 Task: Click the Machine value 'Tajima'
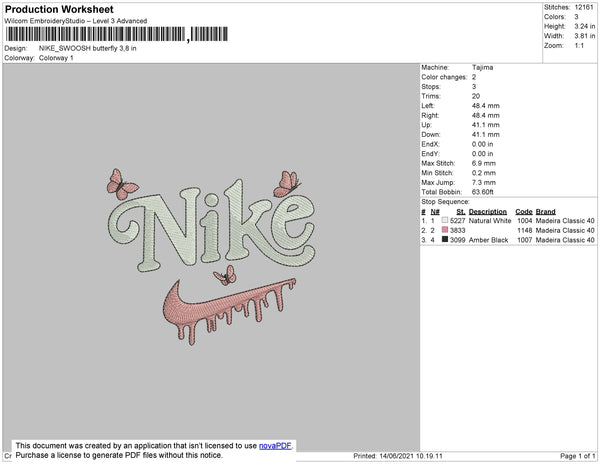[483, 67]
